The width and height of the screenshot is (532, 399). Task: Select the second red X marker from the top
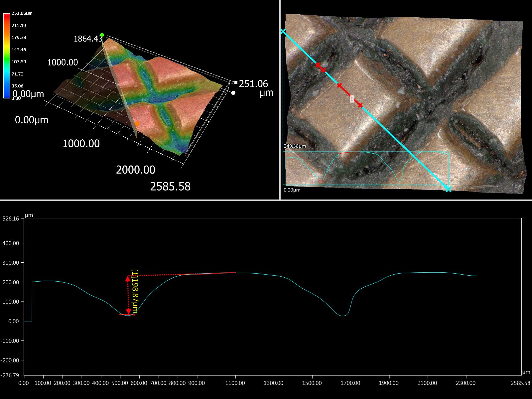[323, 70]
